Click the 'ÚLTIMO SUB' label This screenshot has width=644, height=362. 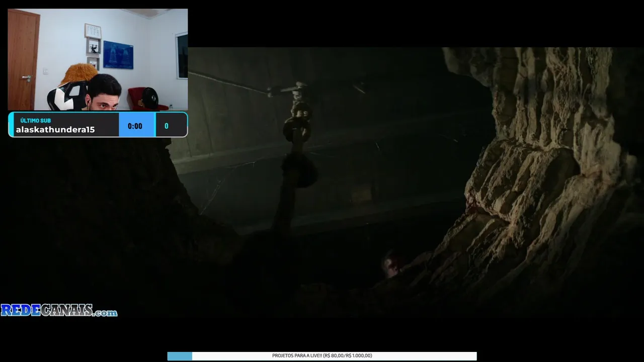point(35,121)
